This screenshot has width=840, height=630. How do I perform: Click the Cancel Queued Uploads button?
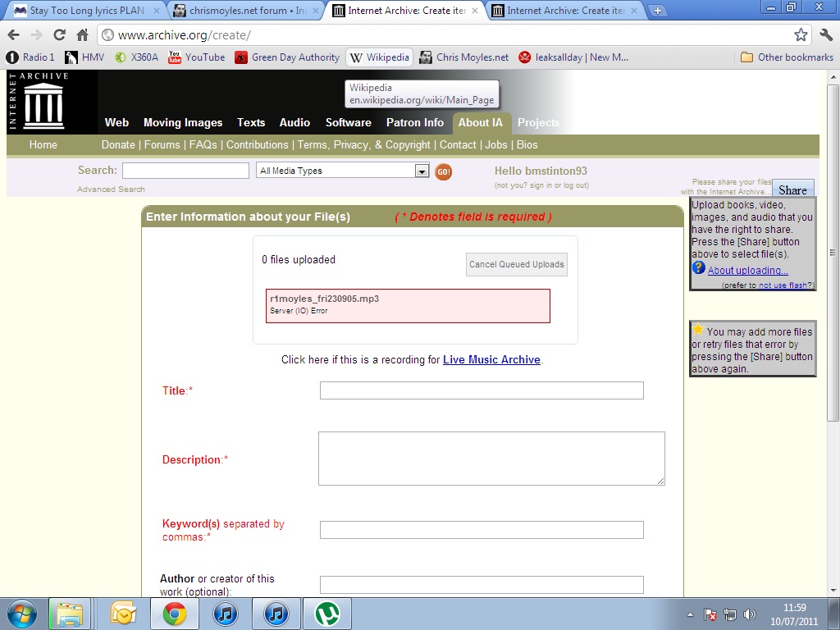(x=516, y=264)
